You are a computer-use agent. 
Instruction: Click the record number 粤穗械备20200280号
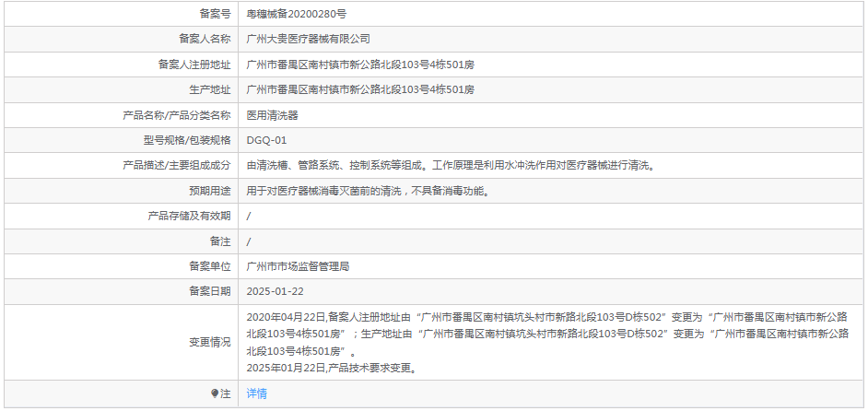click(296, 14)
